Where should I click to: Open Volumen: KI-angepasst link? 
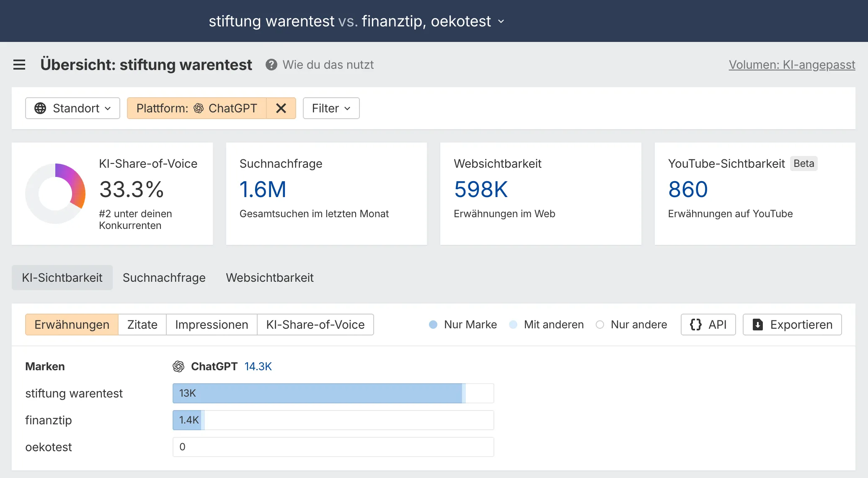[792, 65]
